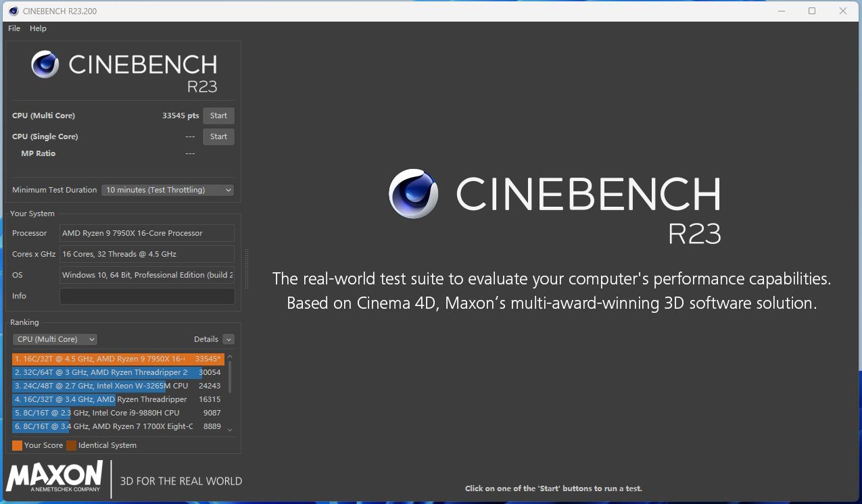Click the empty Info text field
Image resolution: width=862 pixels, height=504 pixels.
(x=147, y=296)
